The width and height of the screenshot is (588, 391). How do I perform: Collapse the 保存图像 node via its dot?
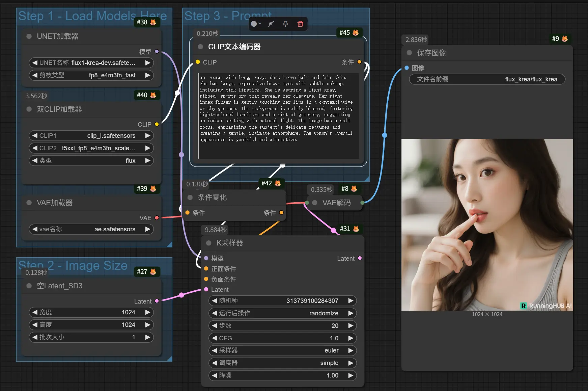coord(409,53)
